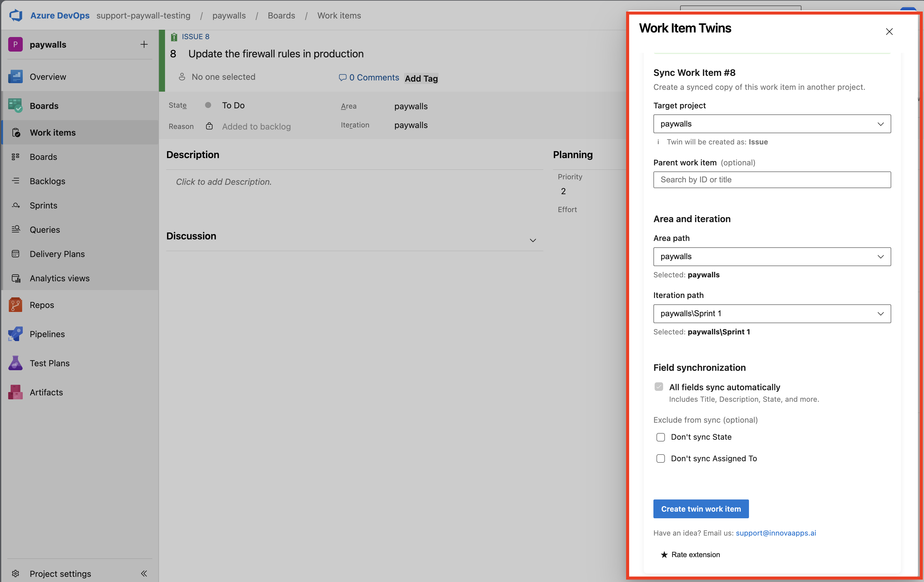Click Create twin work item button
The width and height of the screenshot is (924, 582).
click(x=701, y=509)
